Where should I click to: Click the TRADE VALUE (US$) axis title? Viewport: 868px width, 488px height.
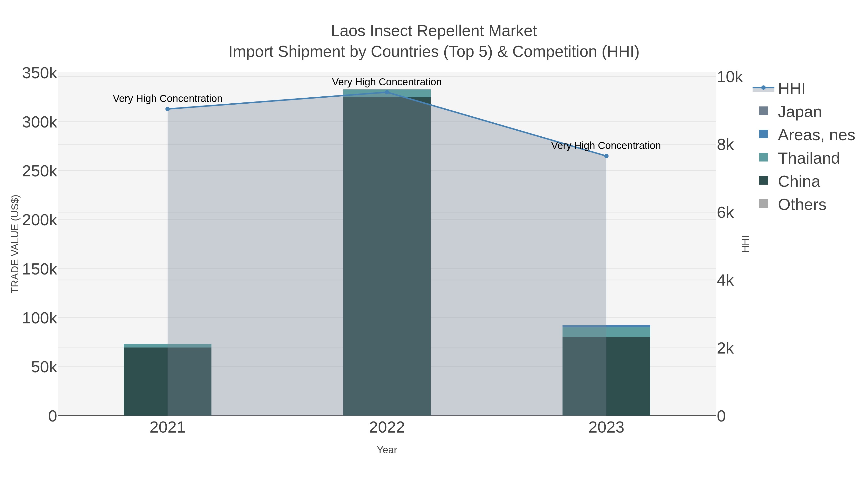pyautogui.click(x=15, y=244)
